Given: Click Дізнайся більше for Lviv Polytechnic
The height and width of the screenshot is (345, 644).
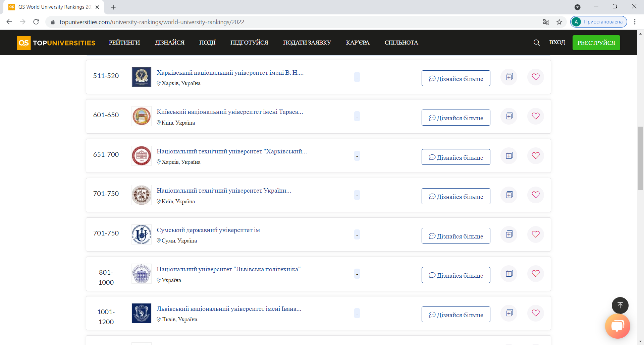Looking at the screenshot, I should (x=456, y=275).
